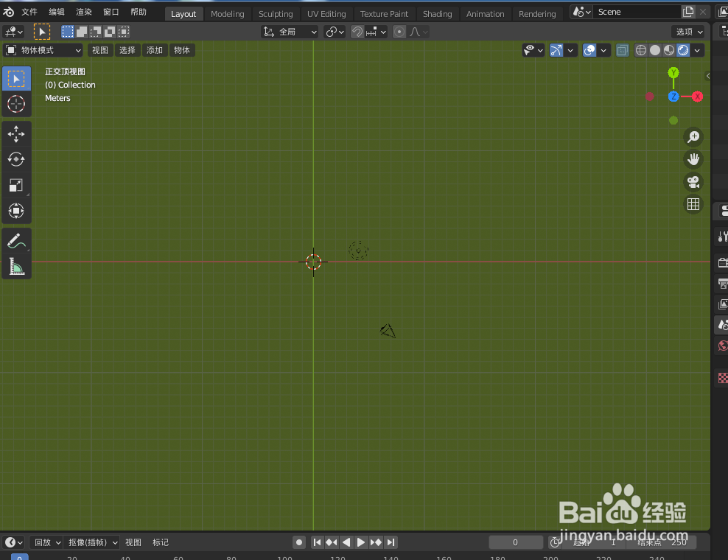
Task: Select the Scale tool
Action: click(16, 185)
